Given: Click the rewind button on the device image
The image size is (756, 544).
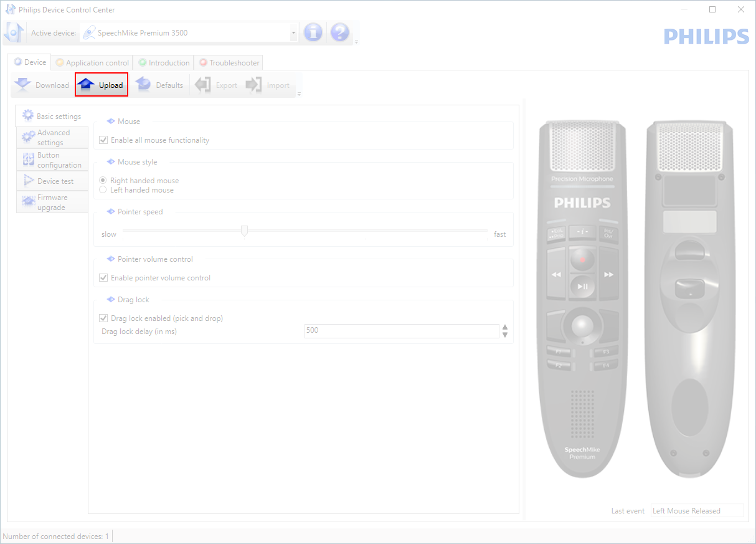Looking at the screenshot, I should click(x=557, y=274).
